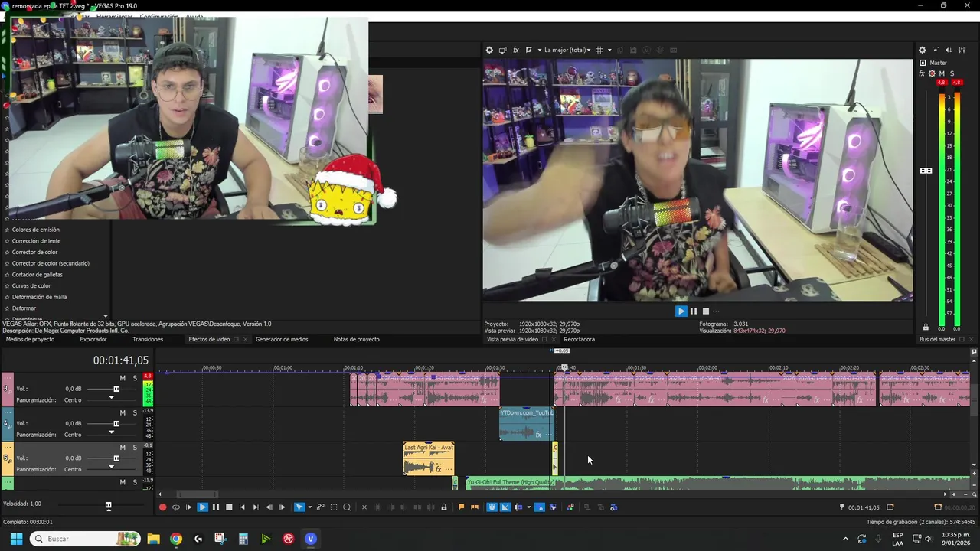Select the Normal edit tool arrow
Screen dimensions: 980x551
299,507
